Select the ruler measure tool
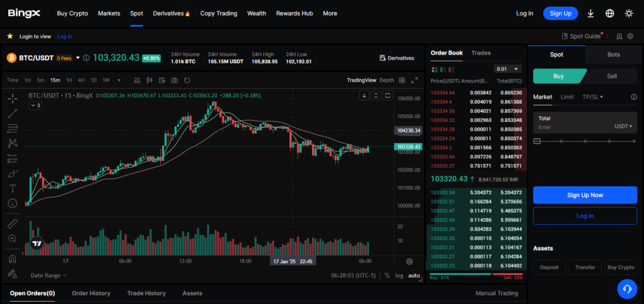This screenshot has width=644, height=304. [x=13, y=224]
